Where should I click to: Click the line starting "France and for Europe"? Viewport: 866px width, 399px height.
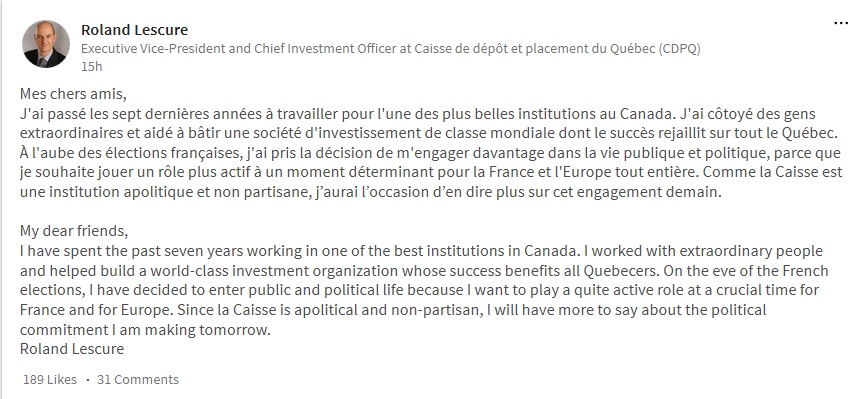[x=393, y=310]
